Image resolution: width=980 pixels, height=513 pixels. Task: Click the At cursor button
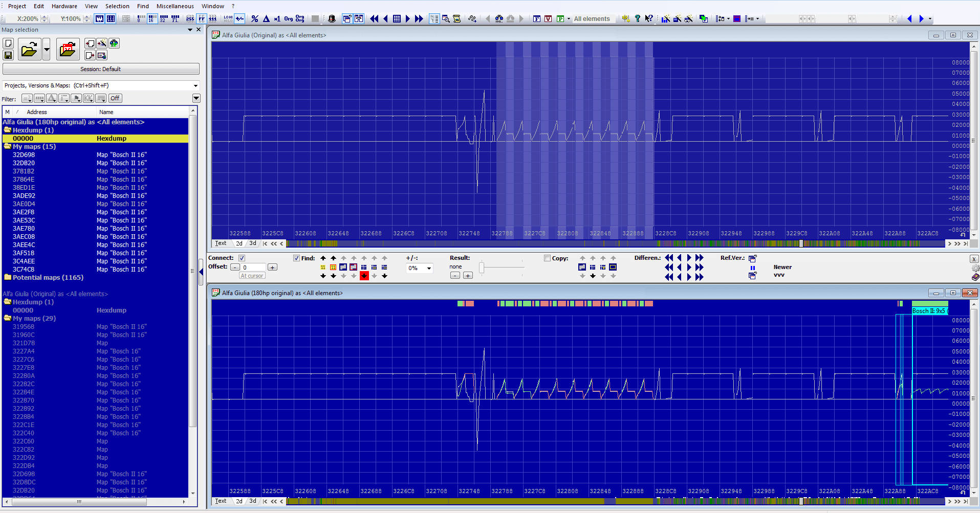click(x=252, y=276)
